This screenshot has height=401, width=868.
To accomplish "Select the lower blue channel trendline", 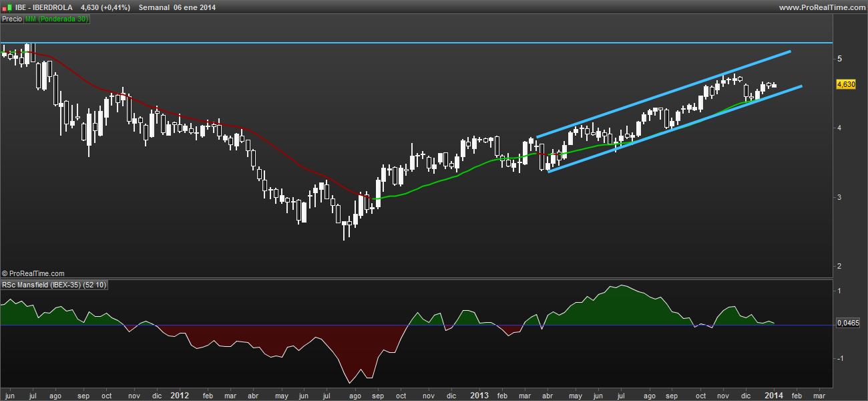I will 668,129.
